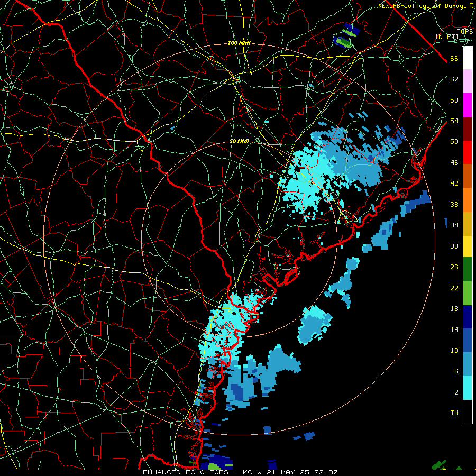Viewport: 476px width, 476px height.
Task: Click the black threshold legend block
Action: click(467, 411)
